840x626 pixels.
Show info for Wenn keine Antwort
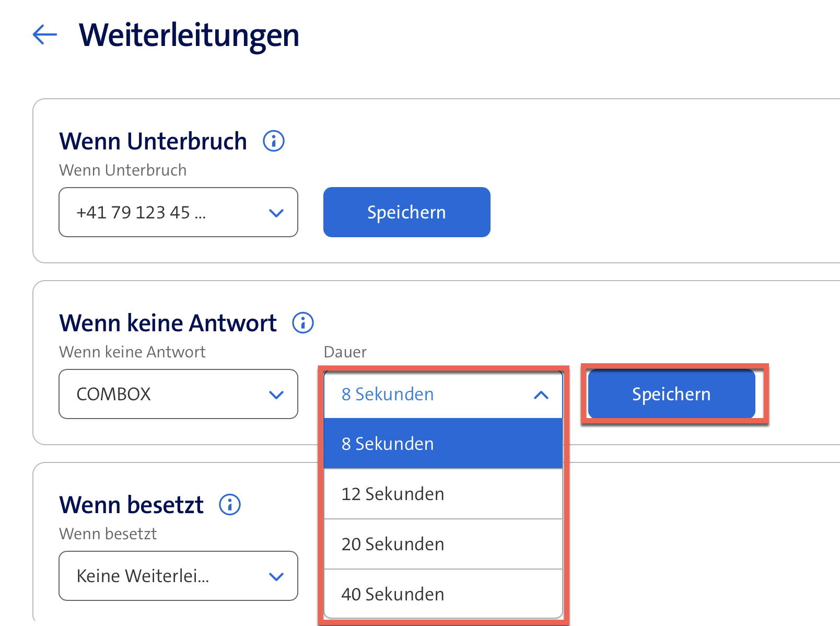tap(302, 323)
